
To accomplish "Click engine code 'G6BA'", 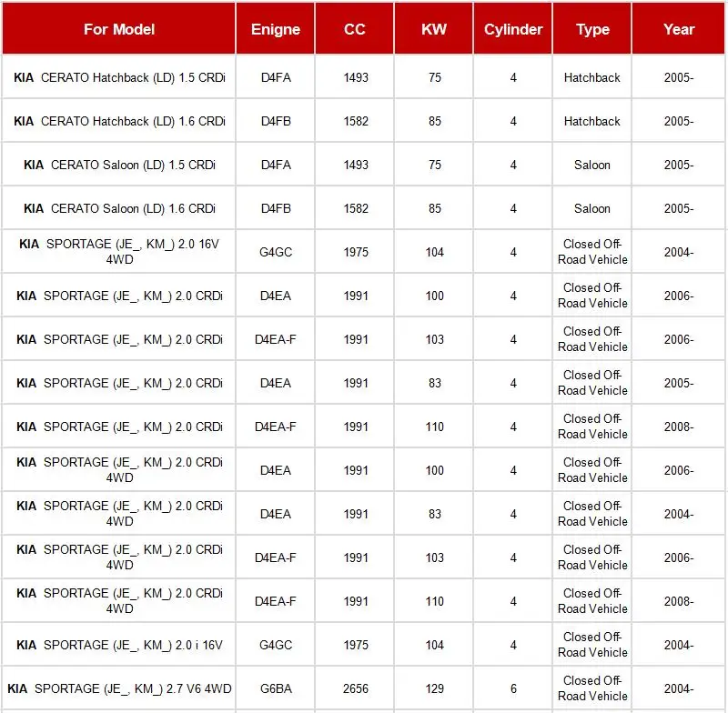I will pos(276,688).
